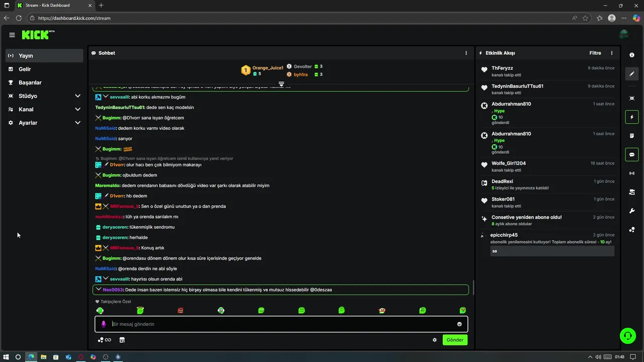Toggle the lightning activity feed panel icon
Image resolution: width=644 pixels, height=362 pixels.
click(632, 117)
